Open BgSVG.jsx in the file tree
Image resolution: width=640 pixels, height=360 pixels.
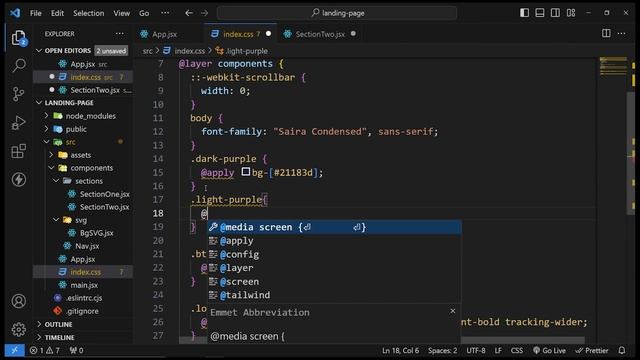(83, 233)
